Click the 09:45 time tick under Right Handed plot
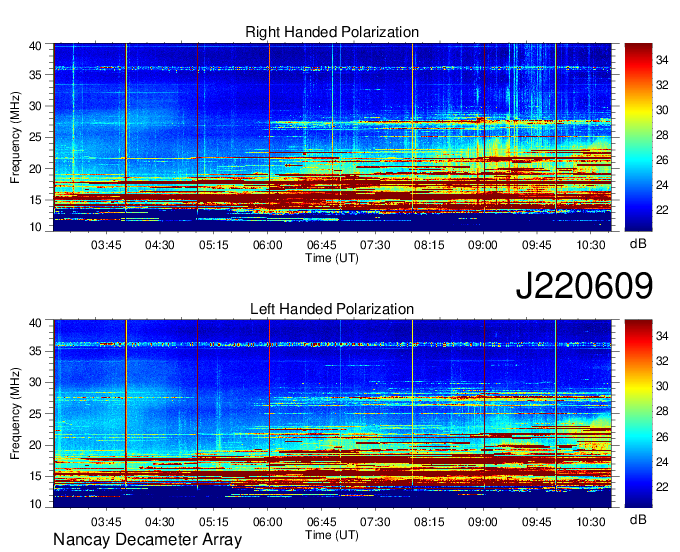 pyautogui.click(x=536, y=245)
